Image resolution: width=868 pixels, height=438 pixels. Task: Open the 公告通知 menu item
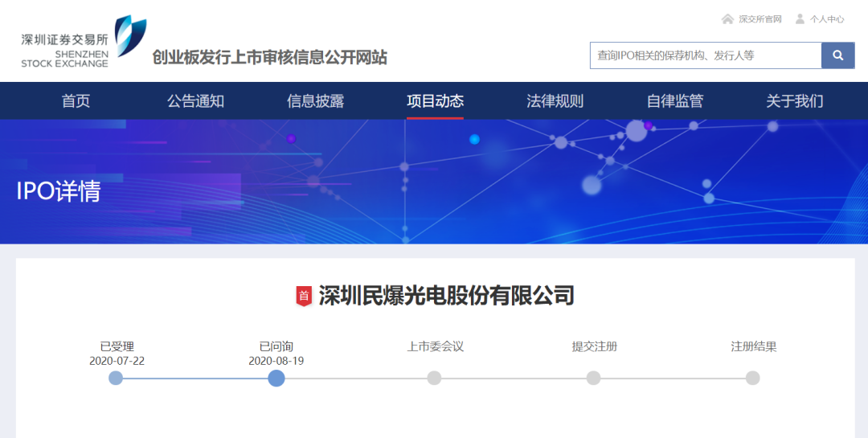click(195, 100)
